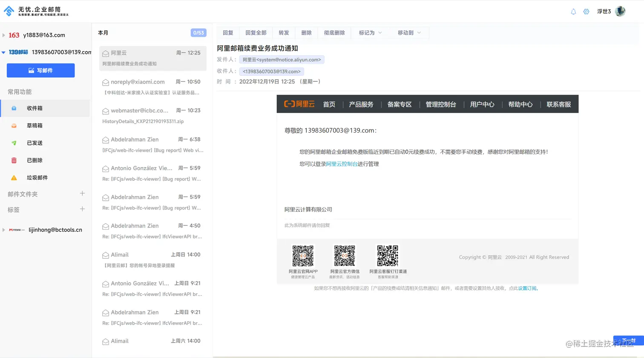
Task: Open the 设置订阅 link
Action: point(527,289)
